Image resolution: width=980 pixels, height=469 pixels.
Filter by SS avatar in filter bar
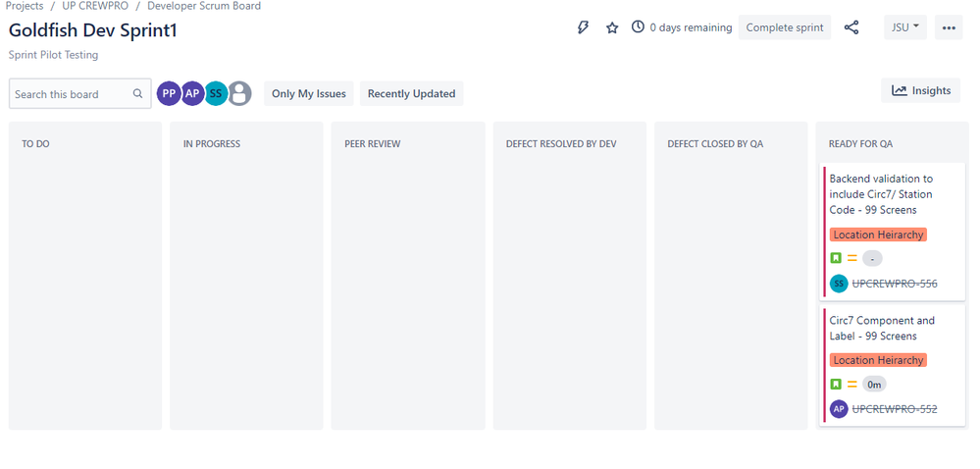coord(216,93)
